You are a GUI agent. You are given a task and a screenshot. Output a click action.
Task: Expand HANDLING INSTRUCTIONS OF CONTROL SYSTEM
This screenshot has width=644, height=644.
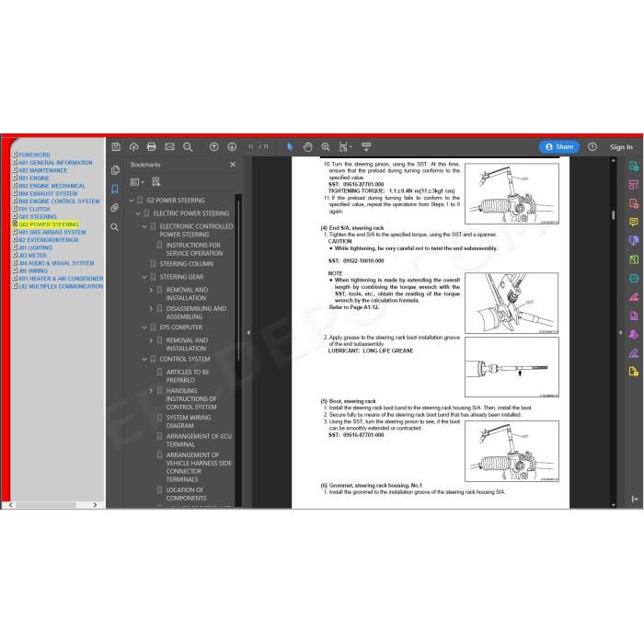151,391
